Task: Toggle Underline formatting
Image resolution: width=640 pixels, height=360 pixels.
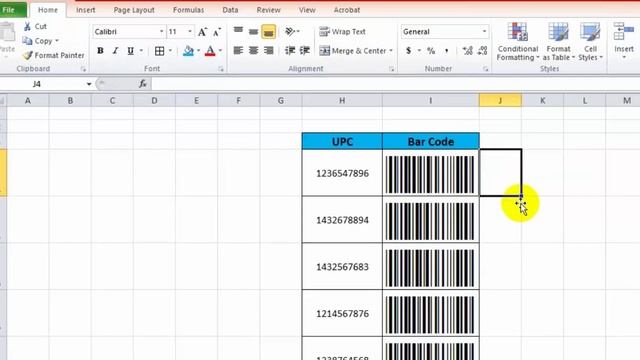Action: [x=131, y=51]
